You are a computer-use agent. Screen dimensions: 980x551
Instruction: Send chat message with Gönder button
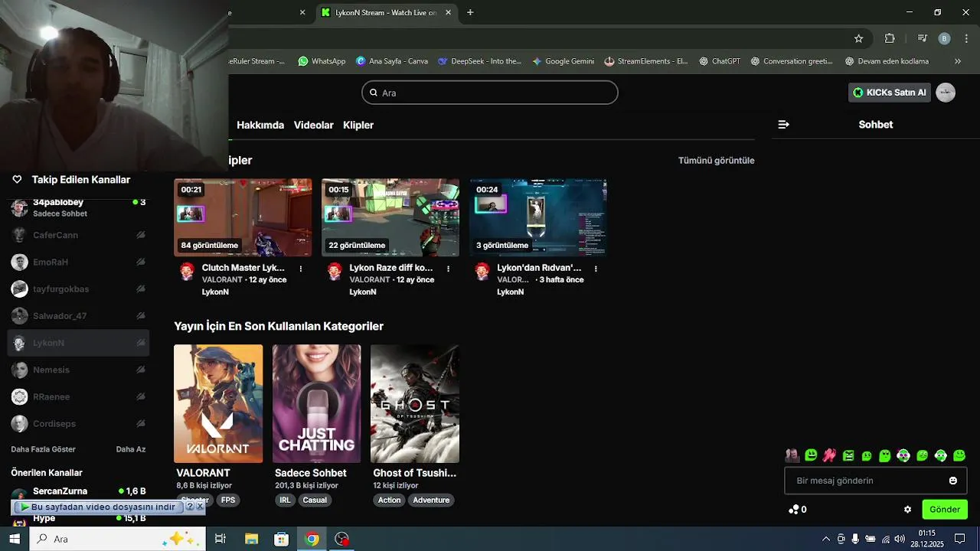point(945,510)
